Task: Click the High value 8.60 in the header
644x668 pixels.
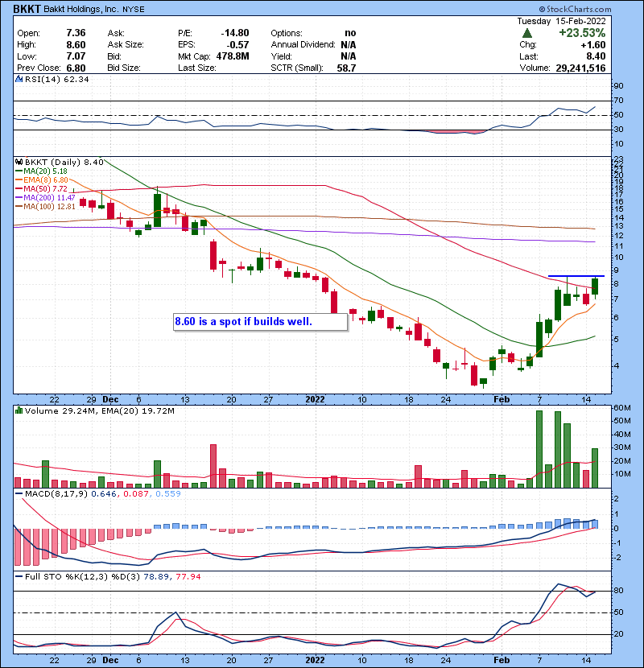Action: [x=76, y=45]
